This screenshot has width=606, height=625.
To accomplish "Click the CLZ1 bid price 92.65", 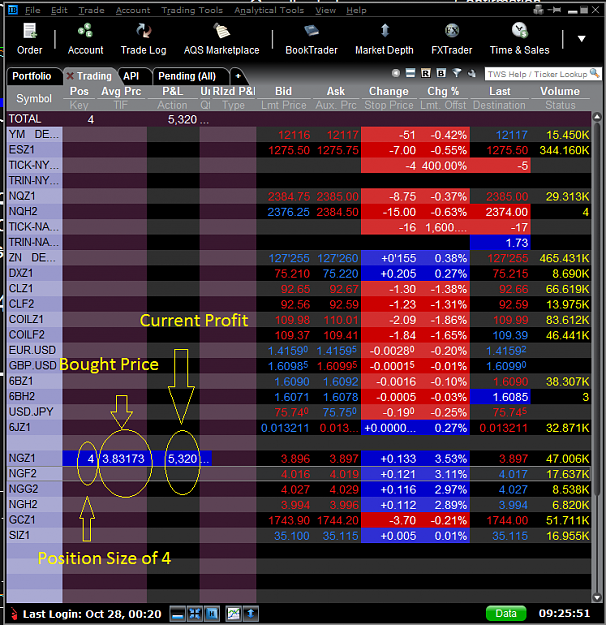I will click(295, 289).
